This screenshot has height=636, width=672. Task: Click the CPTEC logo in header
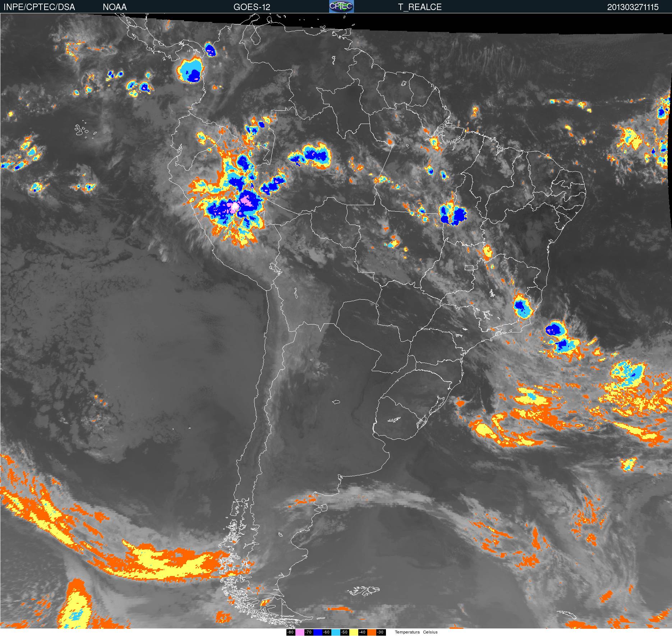pos(341,6)
